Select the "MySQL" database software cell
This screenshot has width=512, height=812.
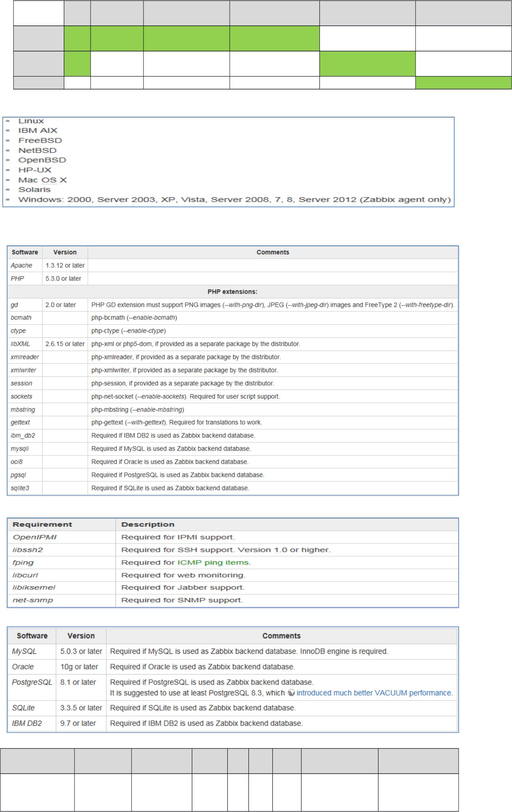point(32,651)
